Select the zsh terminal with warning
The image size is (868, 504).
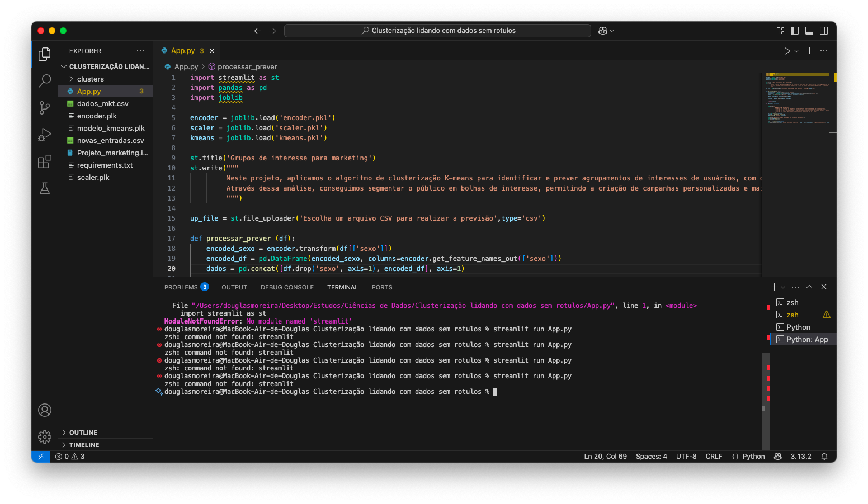[x=803, y=315]
